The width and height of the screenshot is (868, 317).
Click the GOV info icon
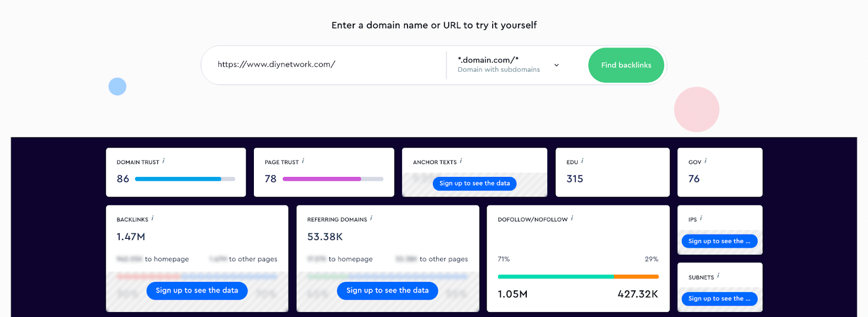[x=706, y=161]
